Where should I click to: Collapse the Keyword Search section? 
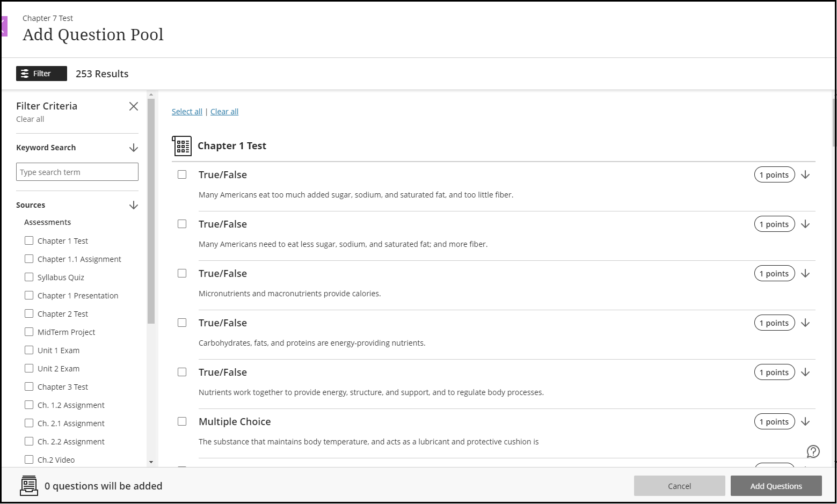pyautogui.click(x=134, y=148)
